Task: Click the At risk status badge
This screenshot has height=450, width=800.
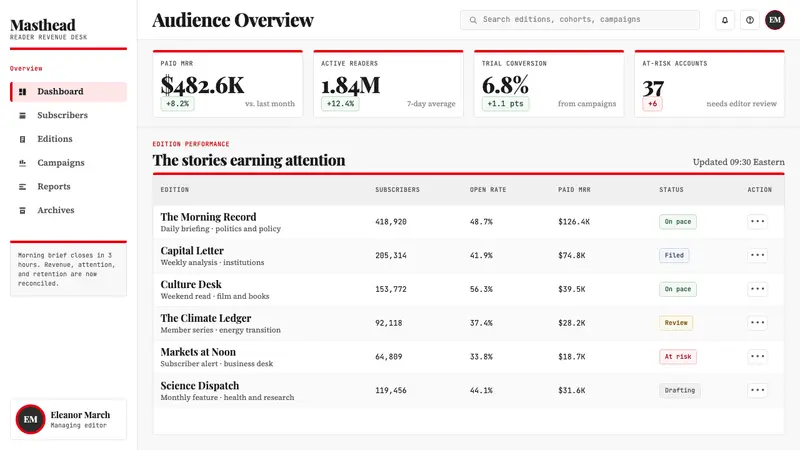Action: tap(678, 356)
